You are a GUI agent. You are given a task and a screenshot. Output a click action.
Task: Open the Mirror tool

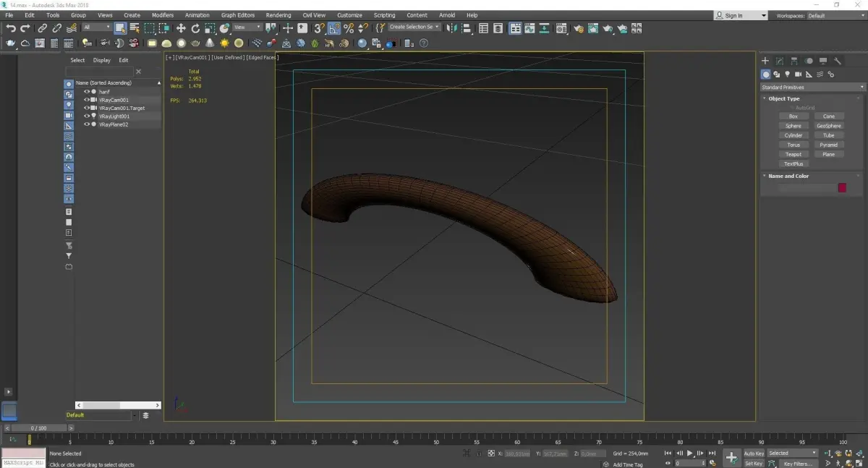pyautogui.click(x=451, y=28)
